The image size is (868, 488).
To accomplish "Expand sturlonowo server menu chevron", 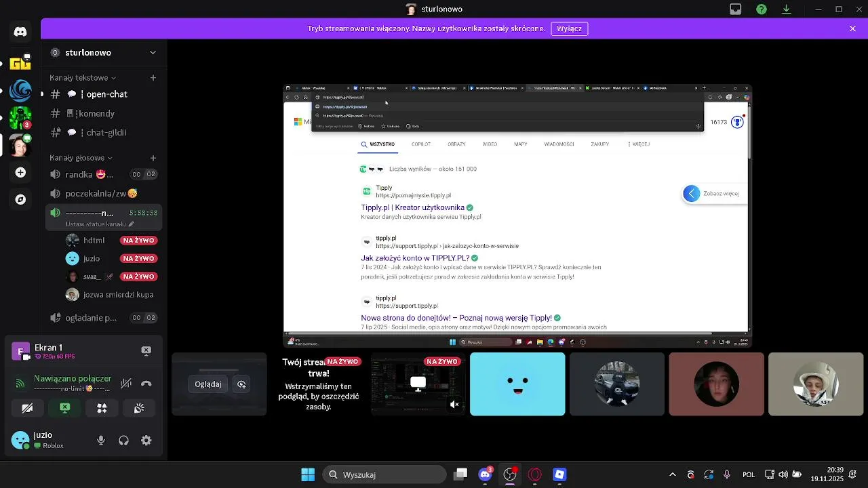I will coord(153,53).
